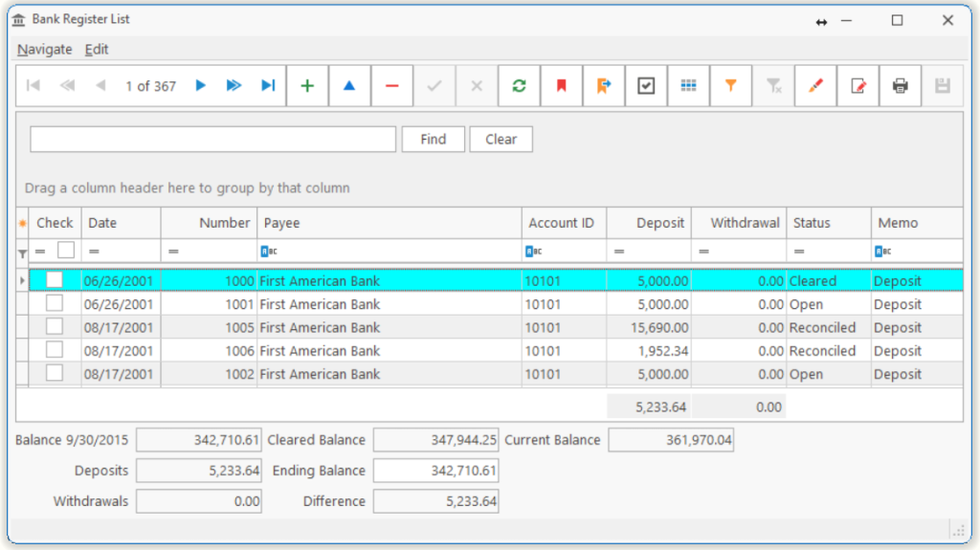This screenshot has width=980, height=550.
Task: Tick the Check box for entry 1000
Action: [x=55, y=280]
